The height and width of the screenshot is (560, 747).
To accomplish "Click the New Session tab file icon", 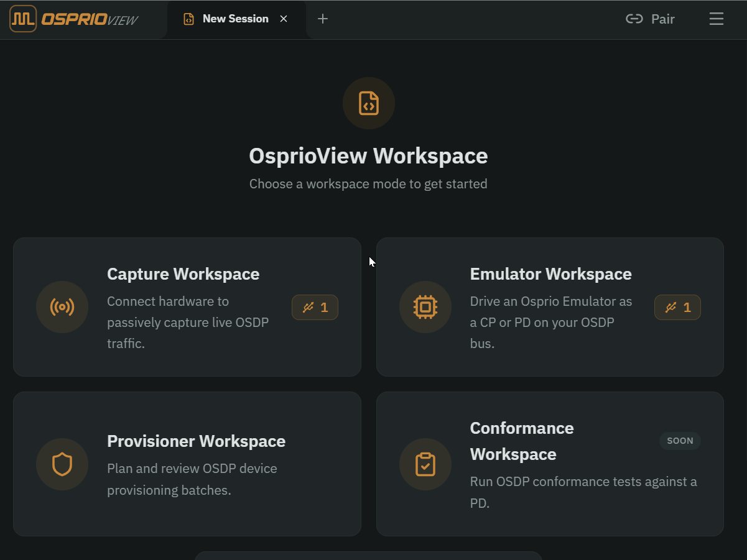I will [x=188, y=19].
